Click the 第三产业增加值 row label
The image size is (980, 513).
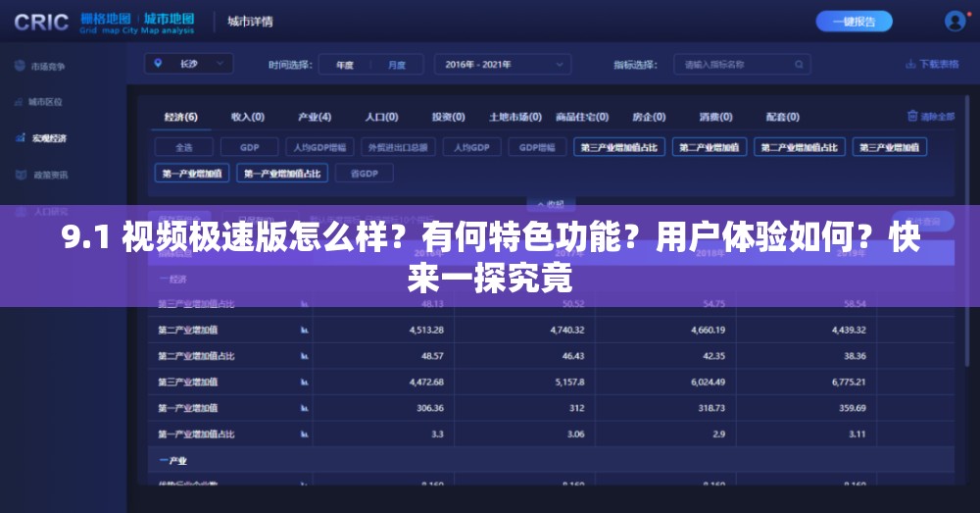coord(187,382)
